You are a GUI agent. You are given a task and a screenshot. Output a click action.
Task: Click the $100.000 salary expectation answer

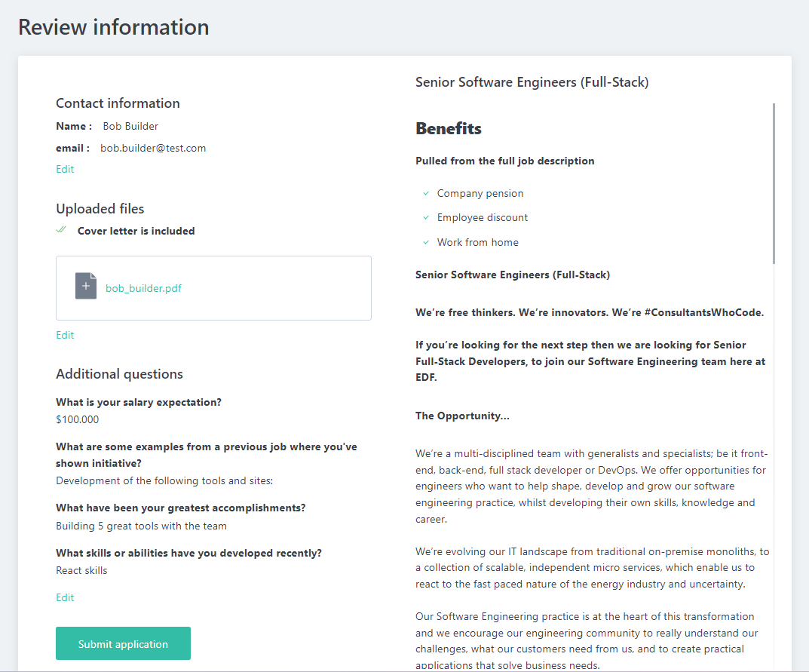click(x=77, y=419)
